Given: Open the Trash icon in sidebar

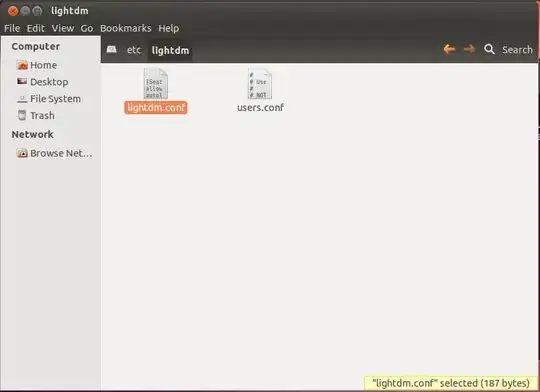Looking at the screenshot, I should pos(22,115).
